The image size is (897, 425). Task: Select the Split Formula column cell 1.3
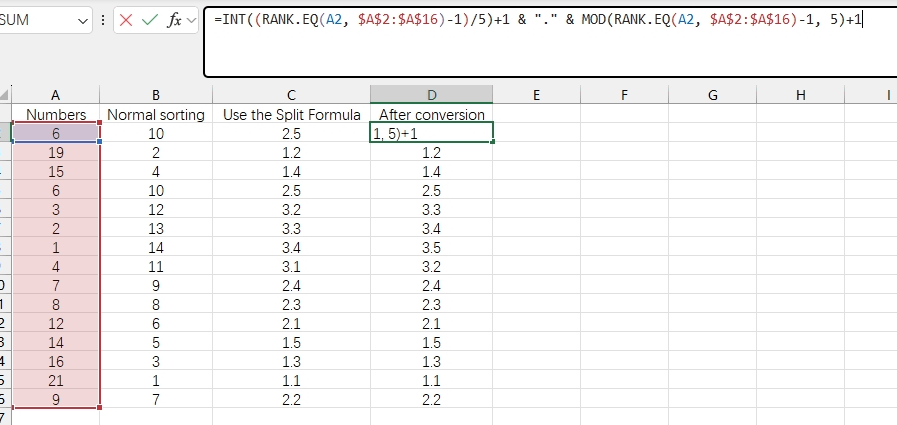(x=291, y=362)
